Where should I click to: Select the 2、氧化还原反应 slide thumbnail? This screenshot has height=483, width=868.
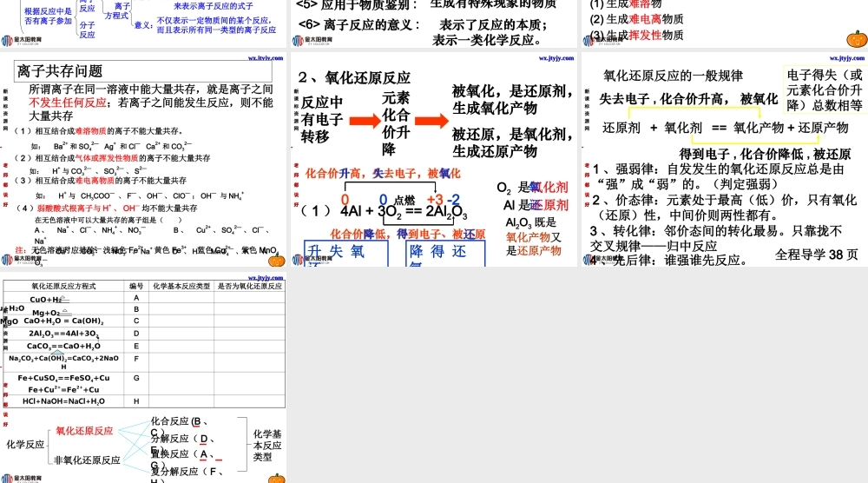coord(434,160)
